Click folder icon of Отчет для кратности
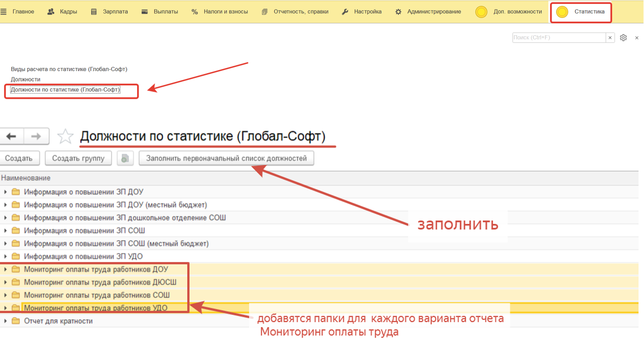Image resolution: width=644 pixels, height=348 pixels. point(16,321)
